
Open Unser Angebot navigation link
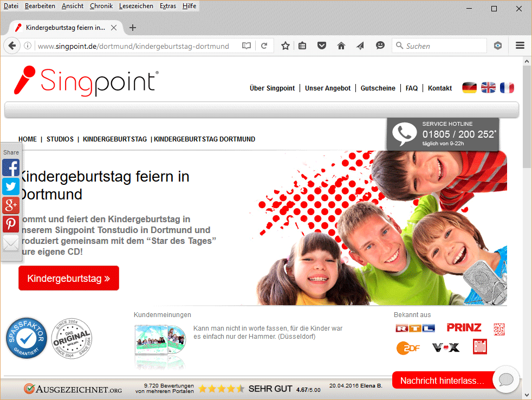328,88
